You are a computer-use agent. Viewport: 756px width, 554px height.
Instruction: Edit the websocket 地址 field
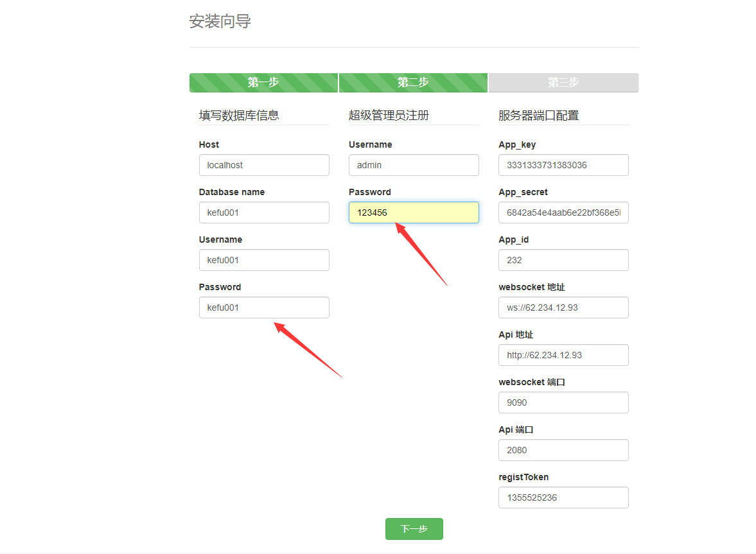563,307
